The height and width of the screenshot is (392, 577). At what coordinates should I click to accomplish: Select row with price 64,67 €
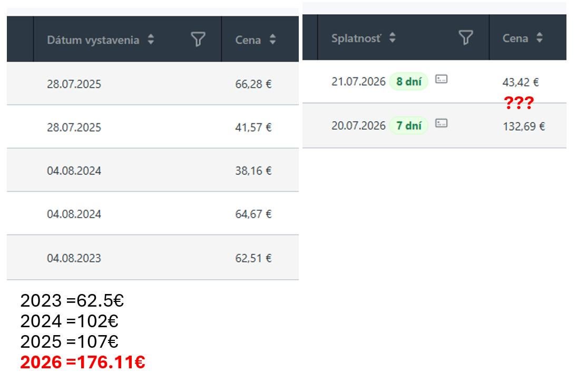[x=153, y=213]
